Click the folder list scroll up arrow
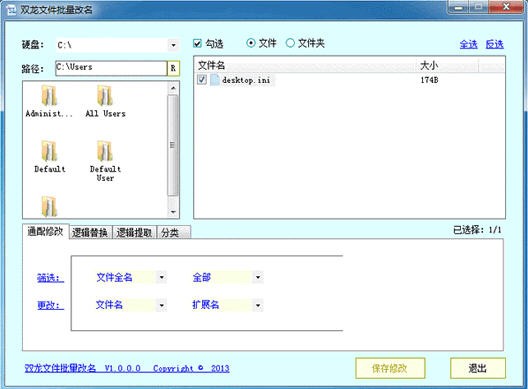This screenshot has width=528, height=389. point(173,88)
